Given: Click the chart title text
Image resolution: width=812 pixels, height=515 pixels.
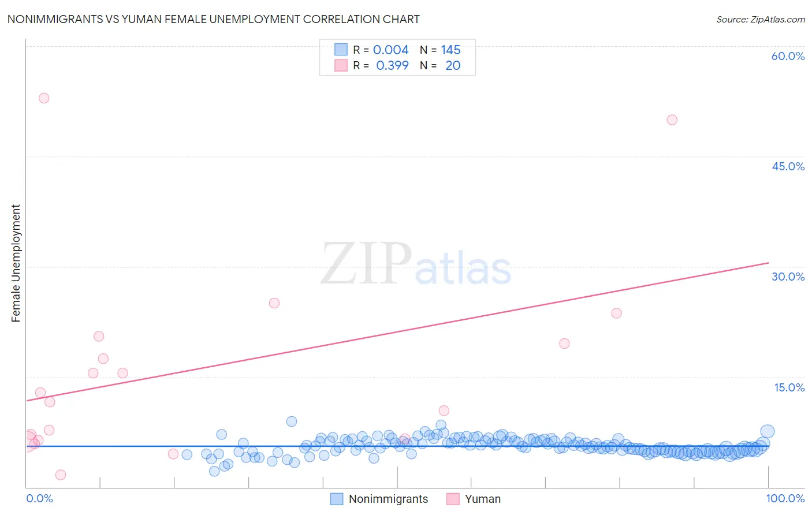Looking at the screenshot, I should [x=213, y=19].
